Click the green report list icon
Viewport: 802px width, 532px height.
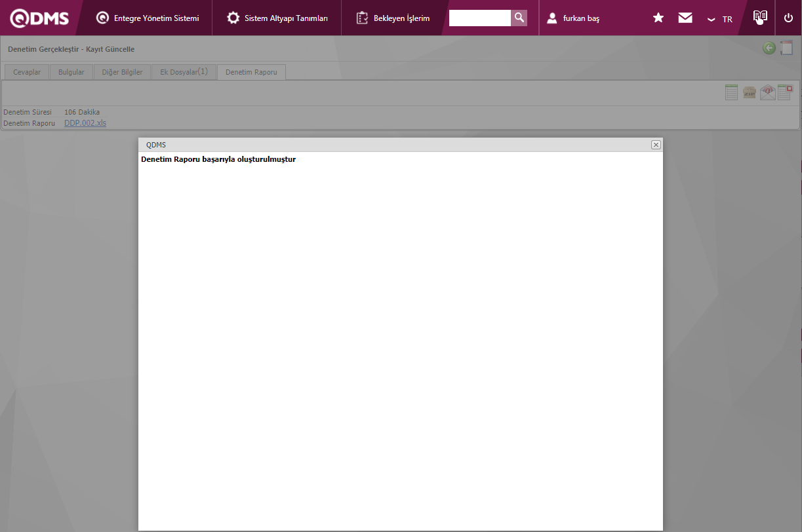[x=732, y=92]
